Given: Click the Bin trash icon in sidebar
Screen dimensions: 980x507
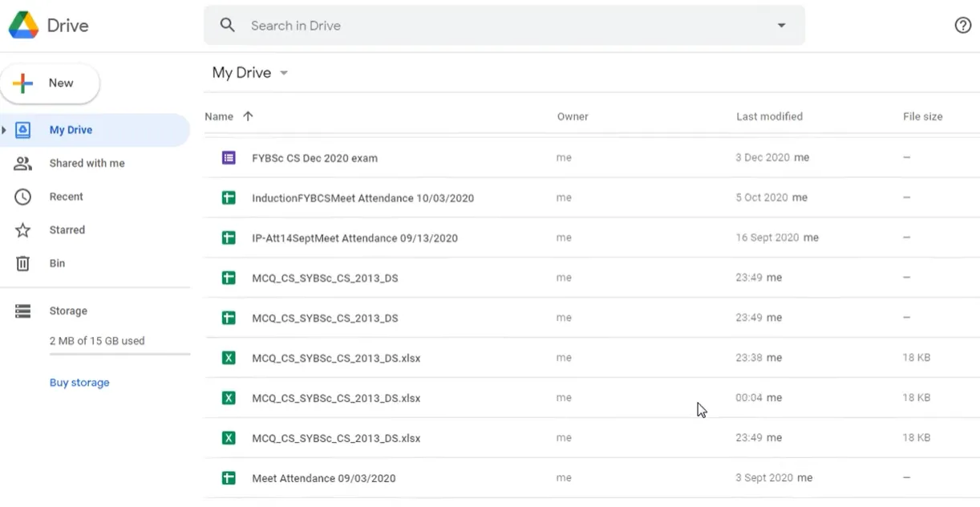Looking at the screenshot, I should (x=23, y=263).
